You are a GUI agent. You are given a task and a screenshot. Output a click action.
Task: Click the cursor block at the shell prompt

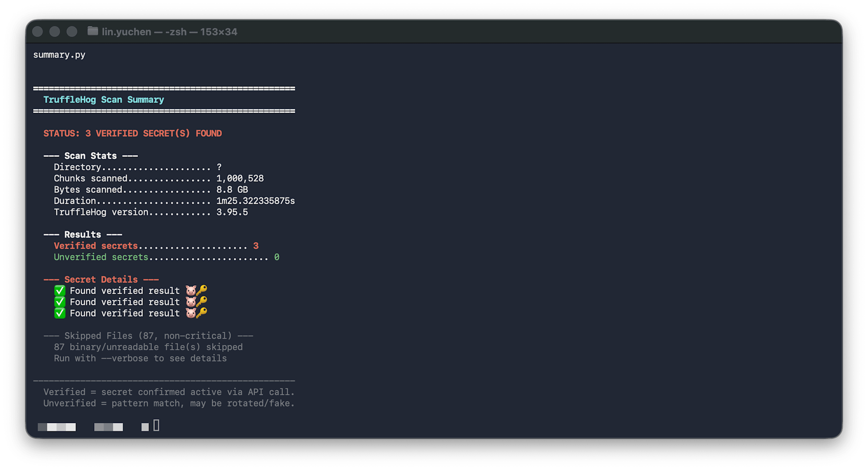click(x=157, y=426)
